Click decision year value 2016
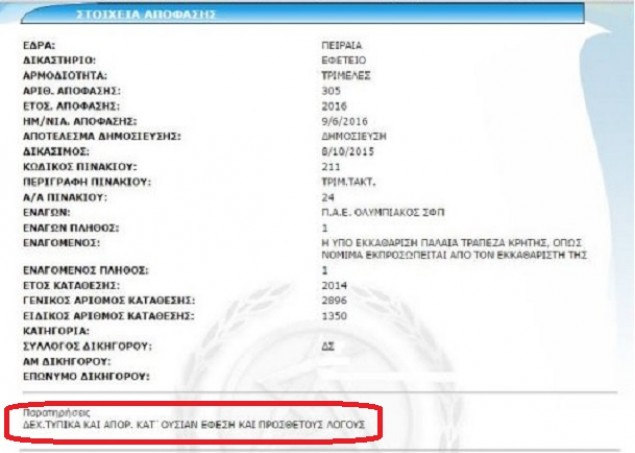635x453 pixels. coord(334,106)
